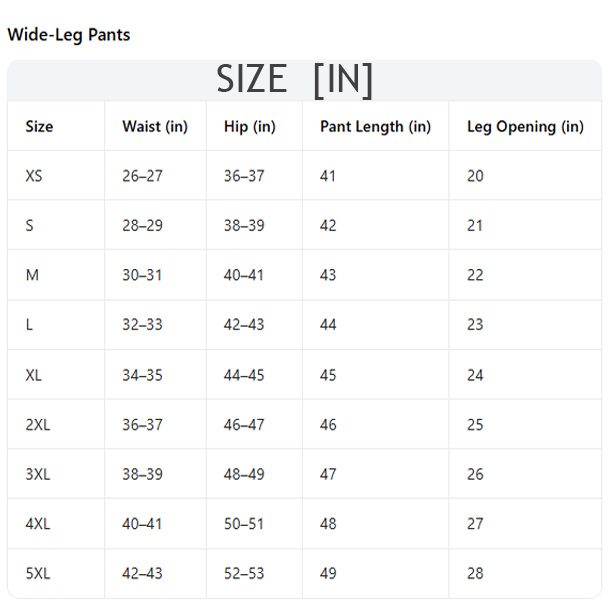
Task: Click the L leg opening 23
Action: click(475, 325)
